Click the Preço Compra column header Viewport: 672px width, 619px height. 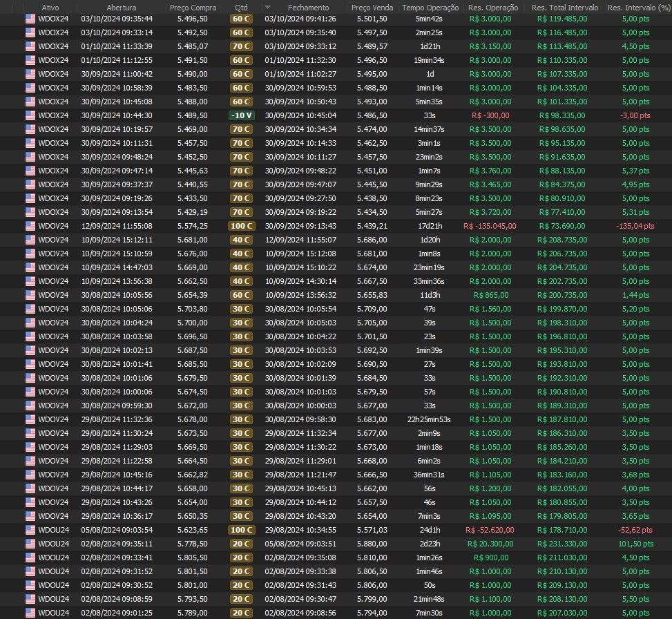tap(193, 8)
